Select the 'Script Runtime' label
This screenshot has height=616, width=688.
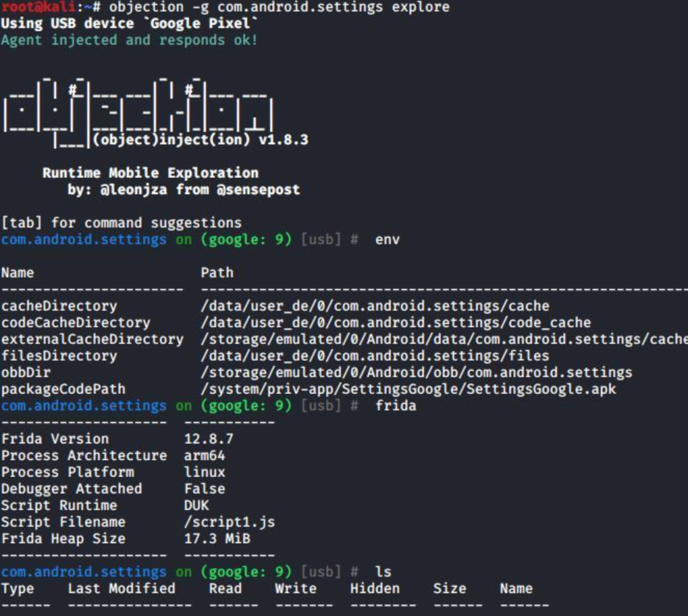point(59,505)
